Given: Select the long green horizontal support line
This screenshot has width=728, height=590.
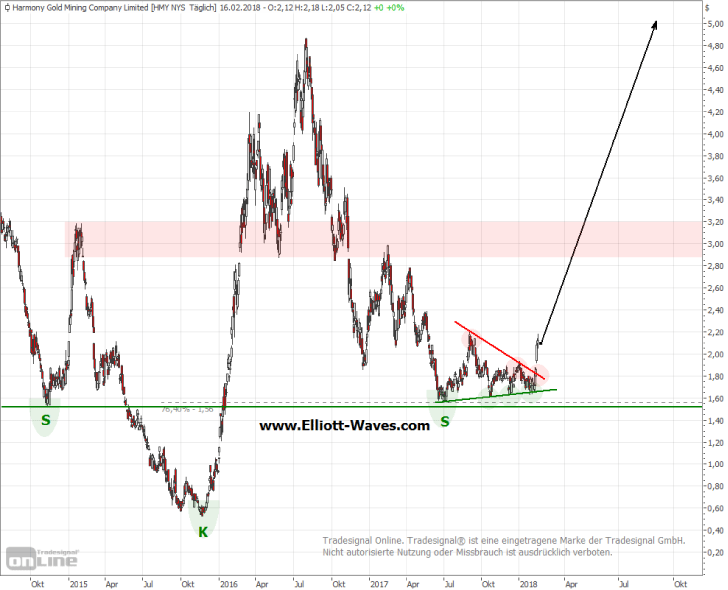Looking at the screenshot, I should (300, 407).
